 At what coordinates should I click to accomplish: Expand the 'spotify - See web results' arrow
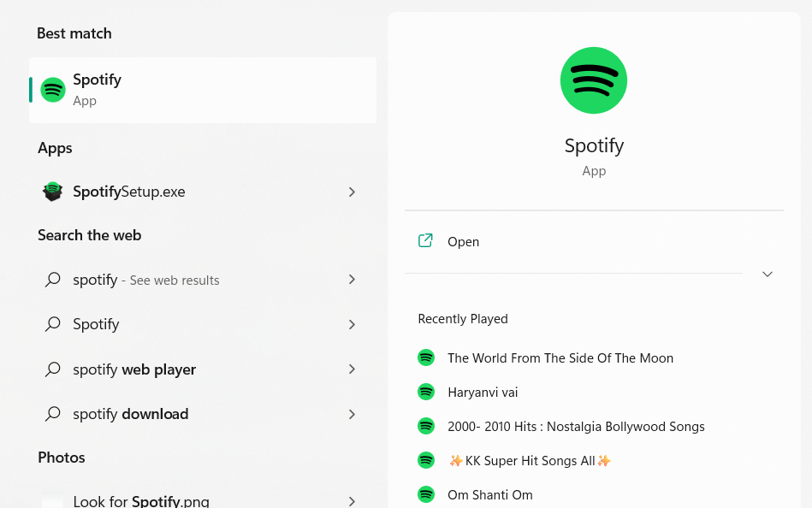point(352,280)
